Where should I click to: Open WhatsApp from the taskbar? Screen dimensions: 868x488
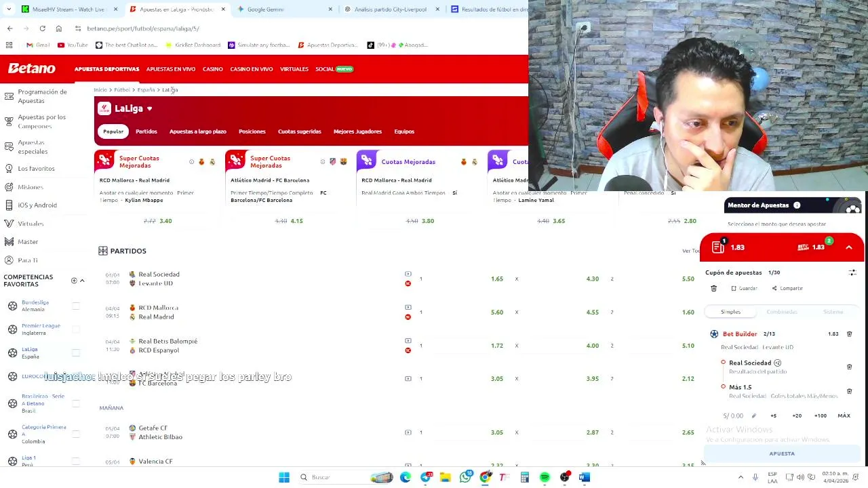pos(465,477)
